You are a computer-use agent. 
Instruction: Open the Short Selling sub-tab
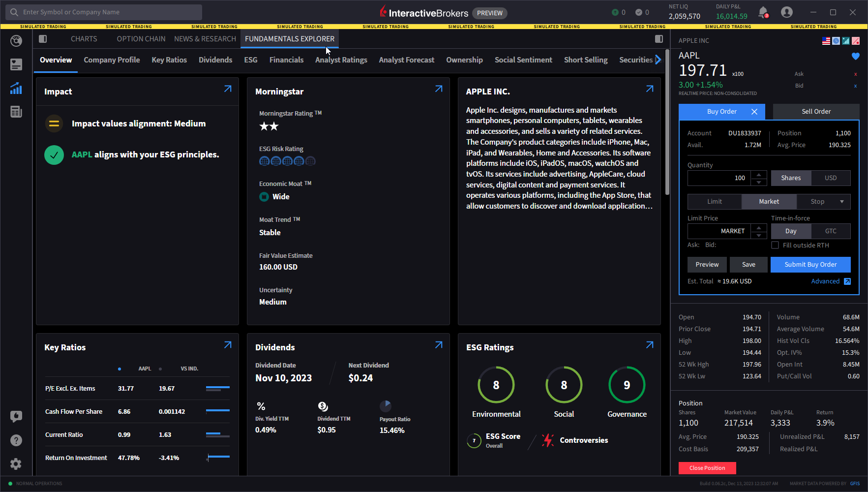pyautogui.click(x=586, y=60)
